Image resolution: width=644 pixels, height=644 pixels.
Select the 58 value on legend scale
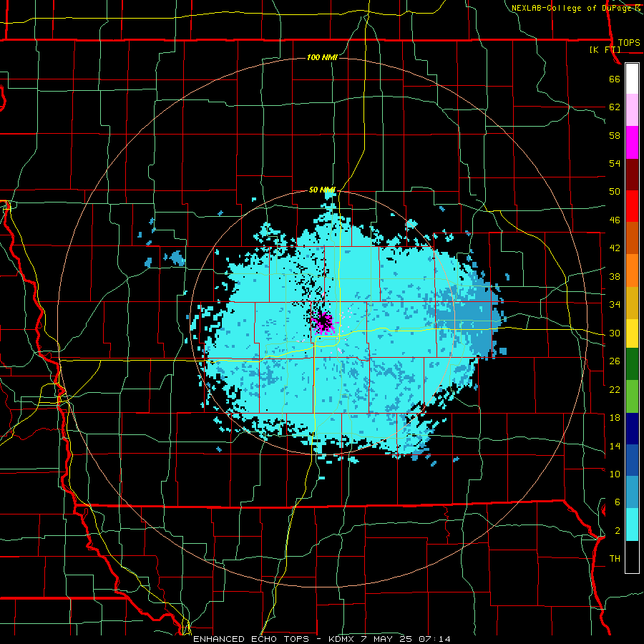615,135
